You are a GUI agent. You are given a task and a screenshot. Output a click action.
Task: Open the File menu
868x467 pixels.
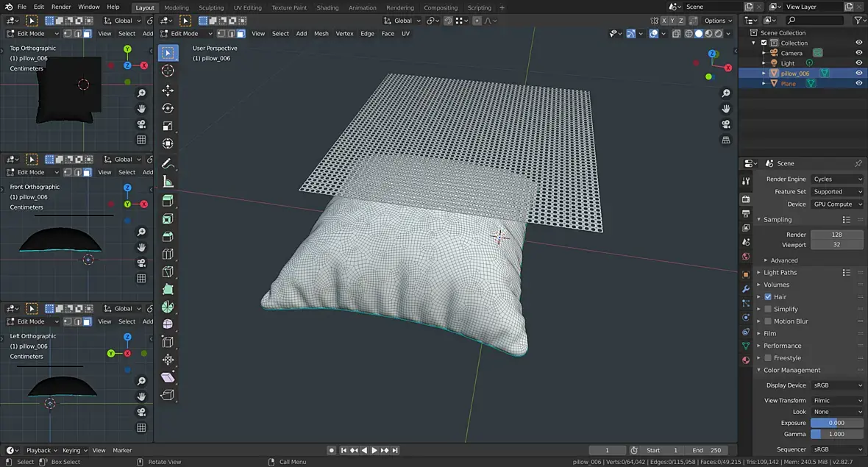[21, 7]
